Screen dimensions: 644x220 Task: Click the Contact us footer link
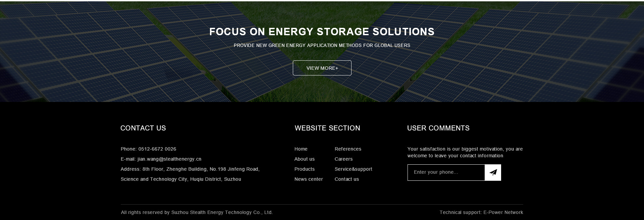click(x=346, y=179)
